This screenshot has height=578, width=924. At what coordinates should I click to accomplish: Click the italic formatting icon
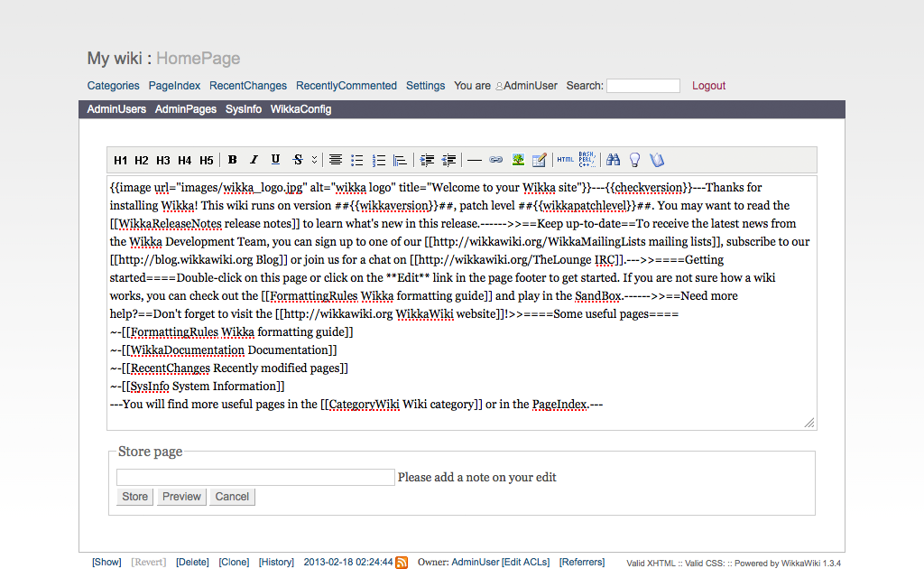[x=254, y=160]
